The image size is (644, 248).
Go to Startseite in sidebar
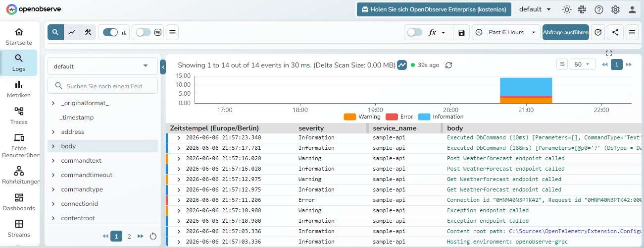tap(19, 37)
